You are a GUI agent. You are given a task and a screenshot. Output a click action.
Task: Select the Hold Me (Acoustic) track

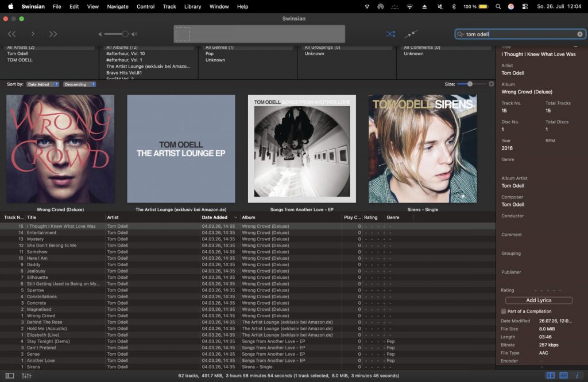247,329
